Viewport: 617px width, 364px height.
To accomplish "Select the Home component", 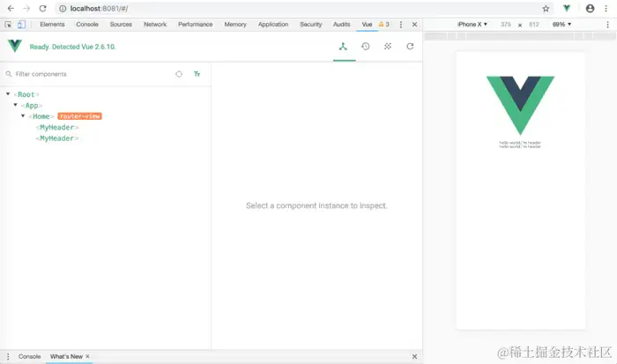I will tap(41, 116).
